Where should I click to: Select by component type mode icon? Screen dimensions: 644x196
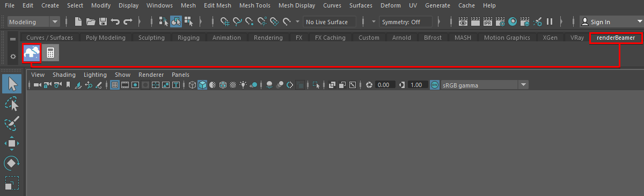click(188, 22)
